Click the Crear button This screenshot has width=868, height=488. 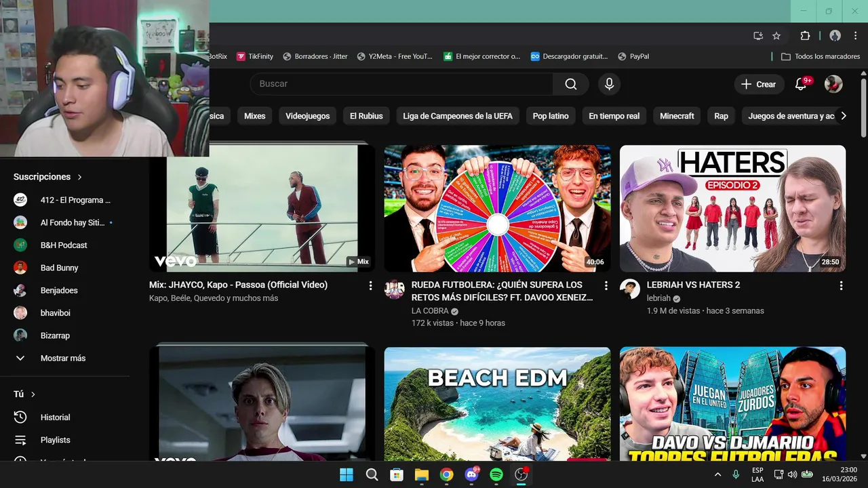759,84
